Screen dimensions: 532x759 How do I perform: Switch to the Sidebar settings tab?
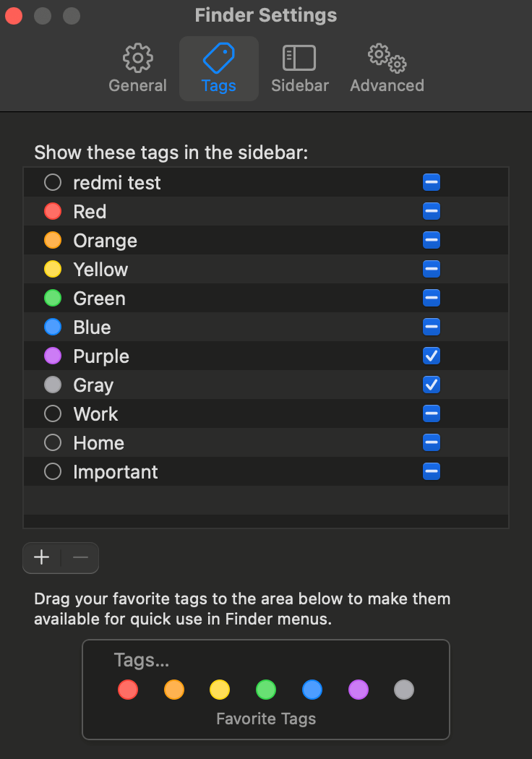(300, 68)
